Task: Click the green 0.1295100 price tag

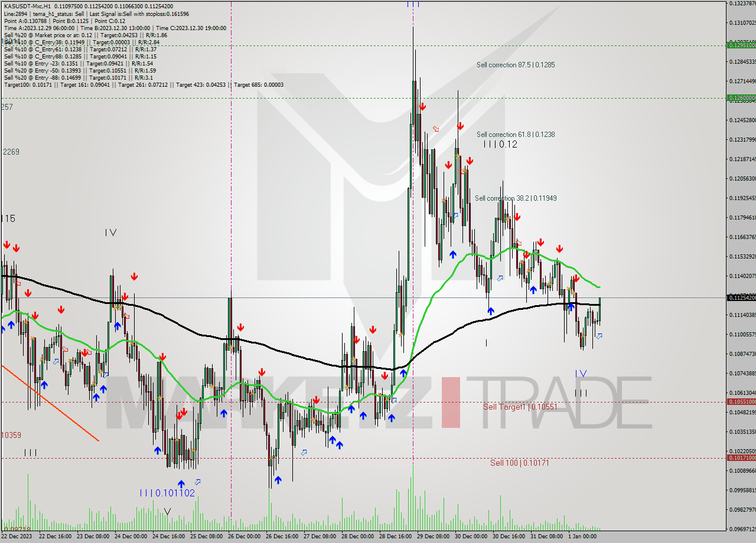Action: coord(741,45)
